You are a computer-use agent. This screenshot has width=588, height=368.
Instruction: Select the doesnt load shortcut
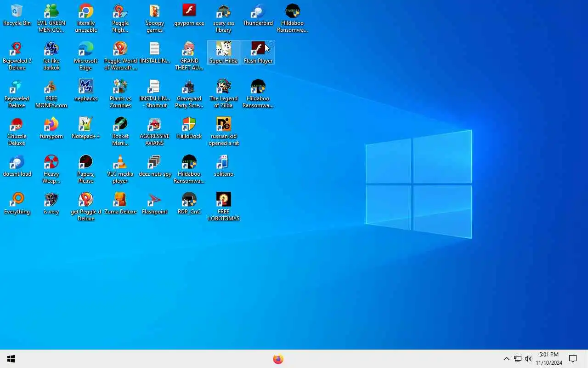coord(17,166)
